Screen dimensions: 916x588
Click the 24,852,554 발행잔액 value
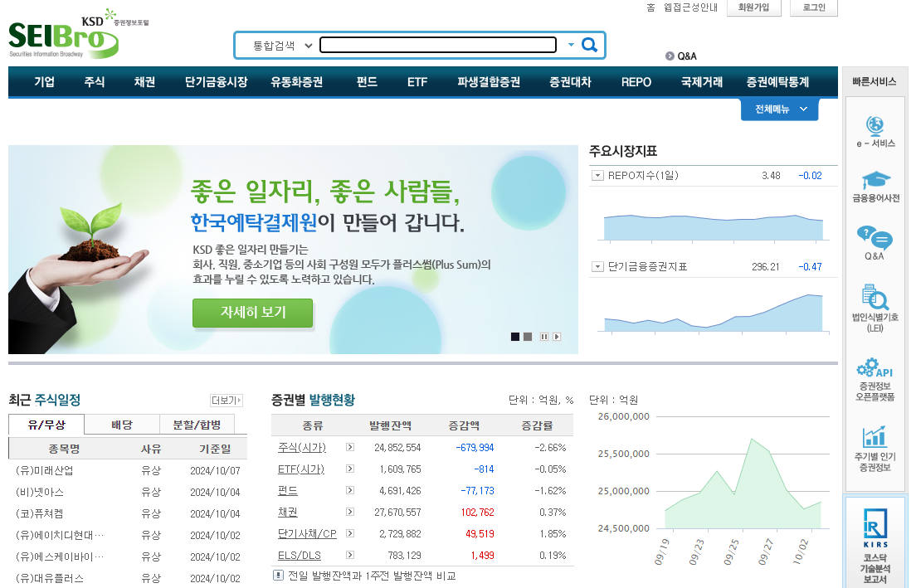397,447
